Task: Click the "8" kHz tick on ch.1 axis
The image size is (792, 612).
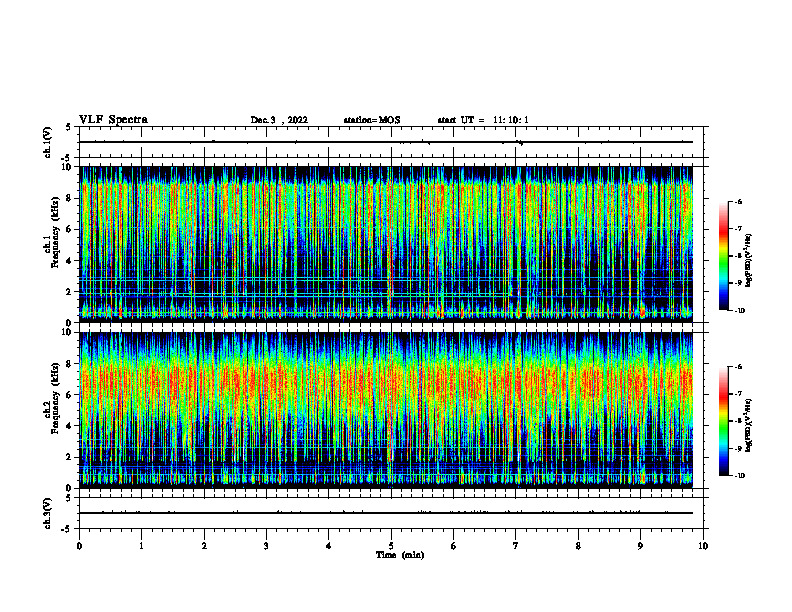Action: point(70,198)
